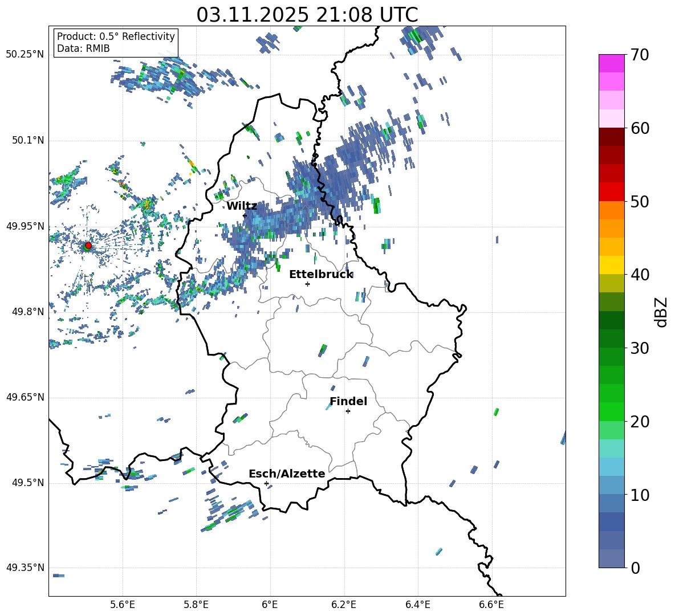This screenshot has width=675, height=616.
Task: Click the Esch/Alzette city label
Action: tap(287, 474)
